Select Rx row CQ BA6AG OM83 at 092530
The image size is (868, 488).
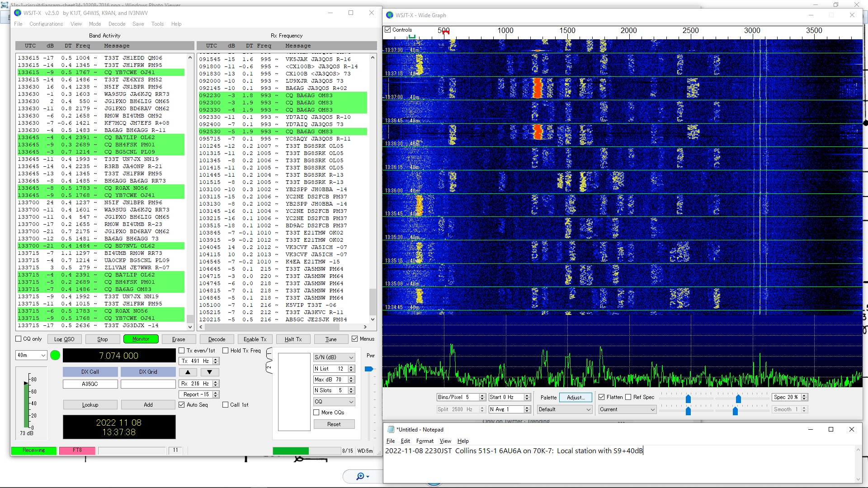pos(283,131)
